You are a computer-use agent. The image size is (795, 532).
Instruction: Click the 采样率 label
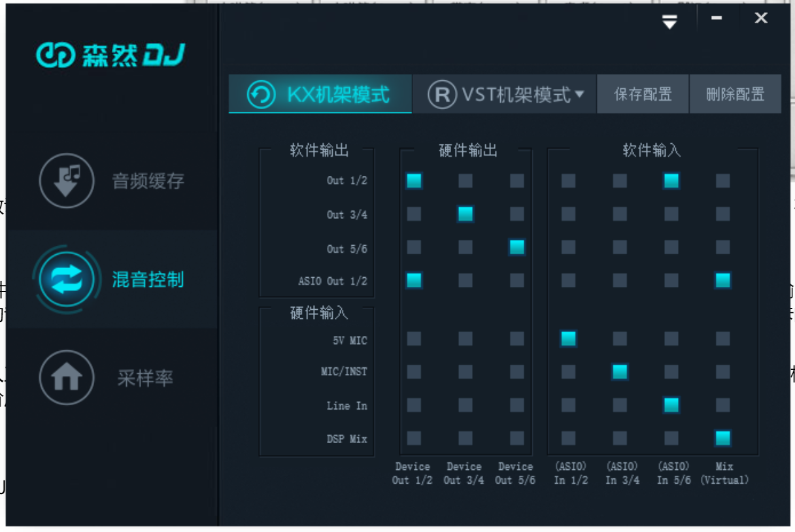tap(144, 378)
